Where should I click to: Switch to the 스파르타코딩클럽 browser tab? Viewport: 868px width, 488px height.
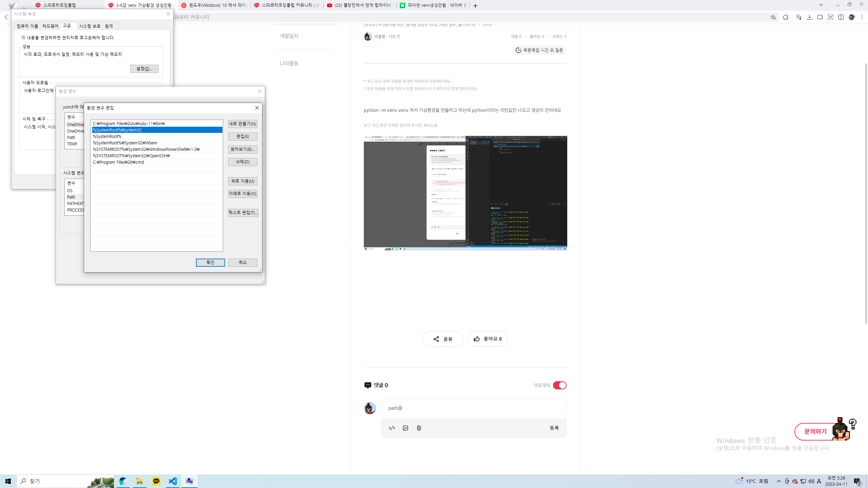pos(68,5)
